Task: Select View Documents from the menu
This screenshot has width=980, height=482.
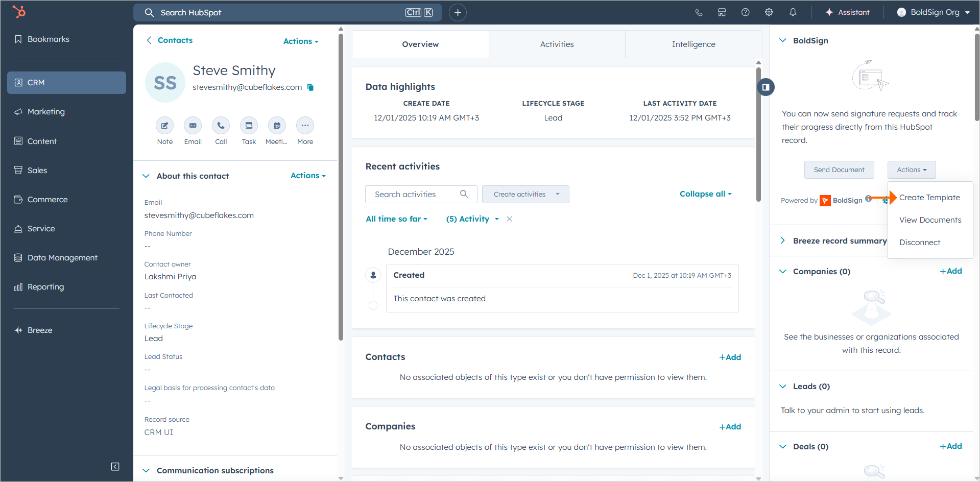Action: coord(930,220)
